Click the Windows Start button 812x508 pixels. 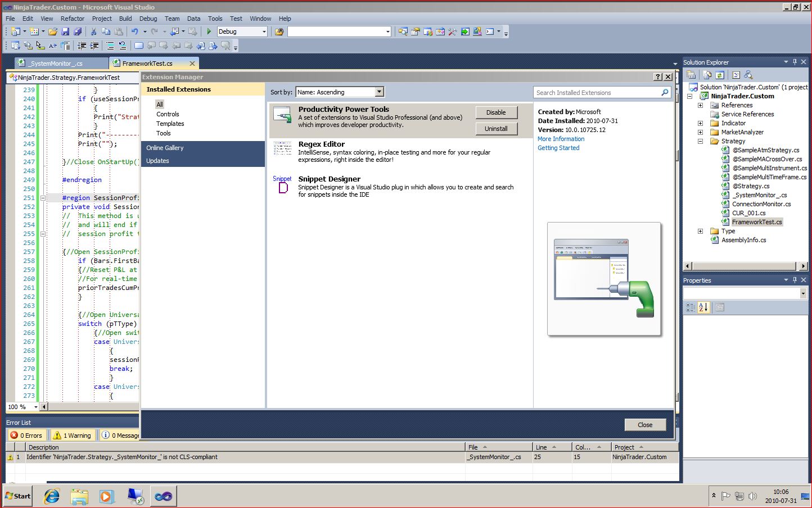tap(18, 496)
